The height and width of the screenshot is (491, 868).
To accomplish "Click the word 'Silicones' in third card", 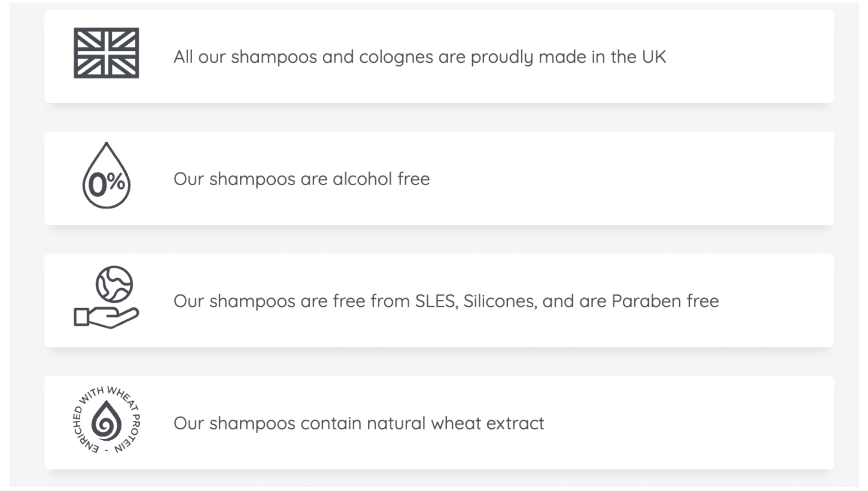I will (x=499, y=301).
